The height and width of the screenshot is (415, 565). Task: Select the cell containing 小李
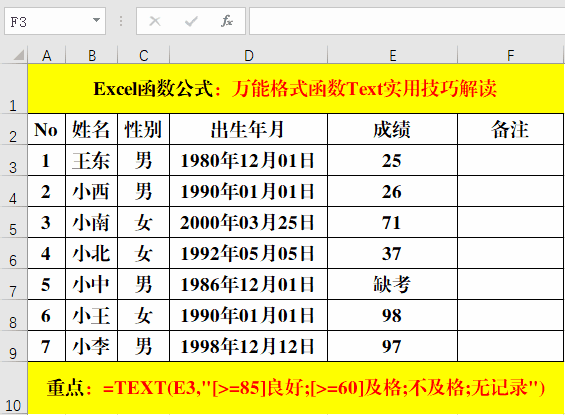pos(92,346)
